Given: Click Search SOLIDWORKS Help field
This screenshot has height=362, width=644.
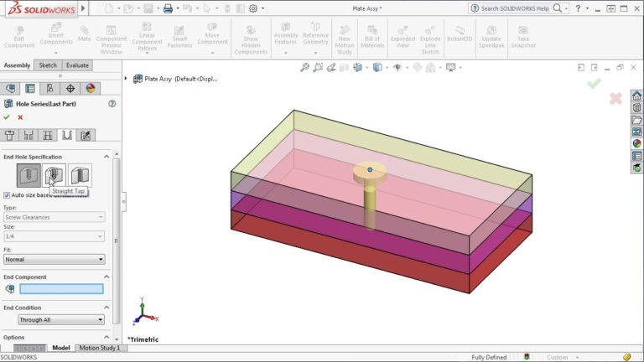Looking at the screenshot, I should click(x=515, y=8).
